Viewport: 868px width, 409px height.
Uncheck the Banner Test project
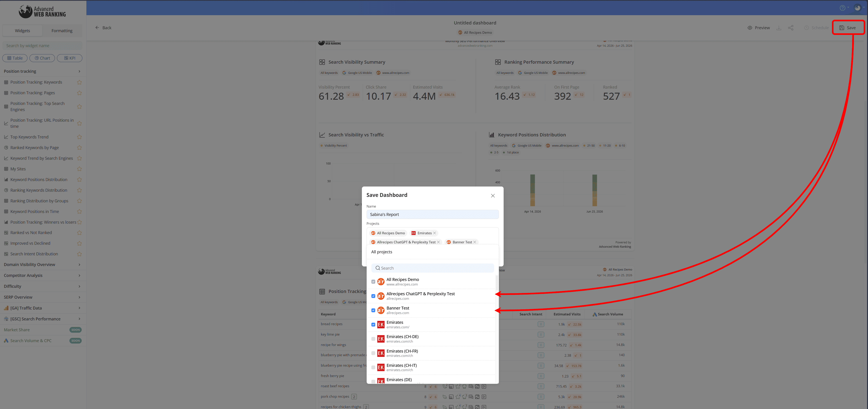click(373, 311)
